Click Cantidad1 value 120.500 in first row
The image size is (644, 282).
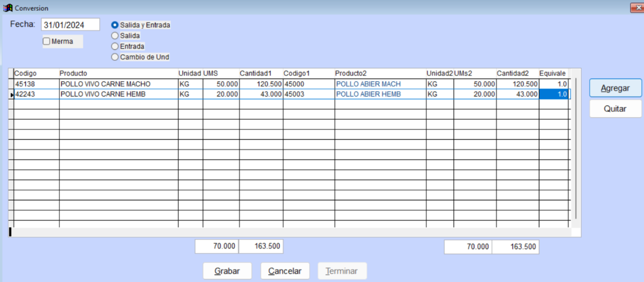pos(261,84)
